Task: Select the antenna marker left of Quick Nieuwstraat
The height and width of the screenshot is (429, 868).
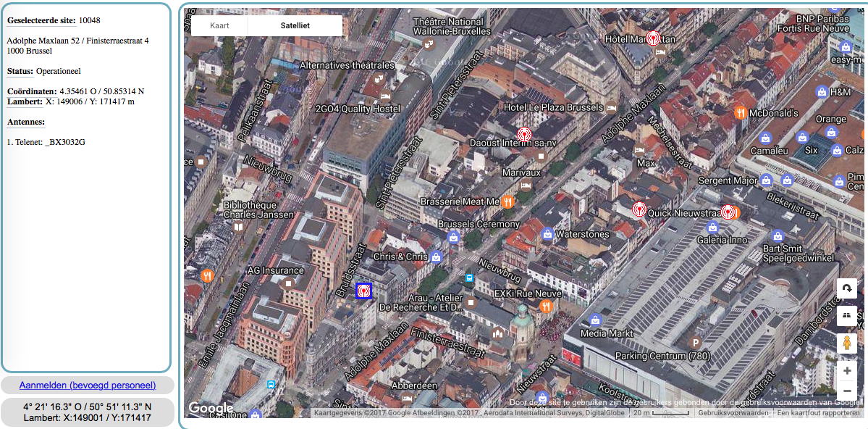Action: 639,209
